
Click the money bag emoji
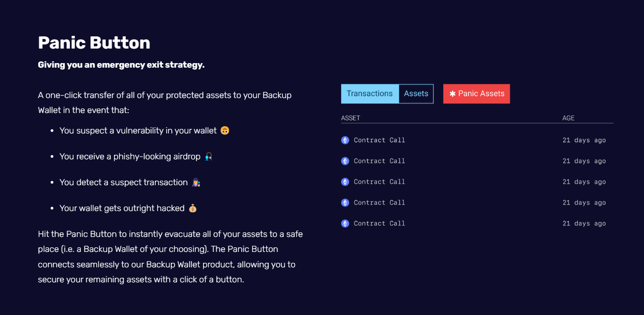tap(193, 208)
